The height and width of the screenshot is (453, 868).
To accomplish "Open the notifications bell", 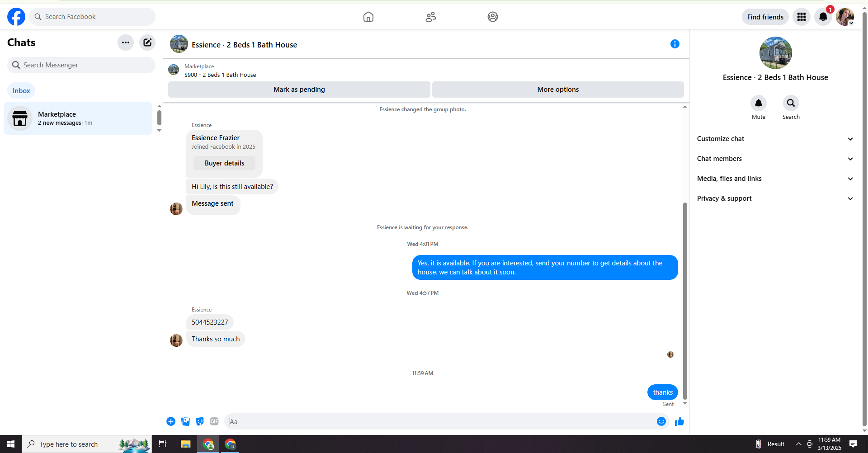I will point(823,17).
